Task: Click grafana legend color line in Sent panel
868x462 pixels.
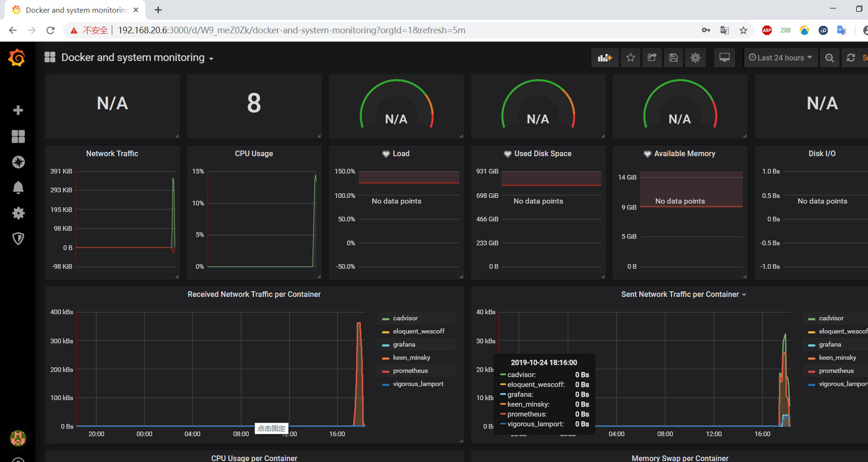Action: pyautogui.click(x=812, y=345)
